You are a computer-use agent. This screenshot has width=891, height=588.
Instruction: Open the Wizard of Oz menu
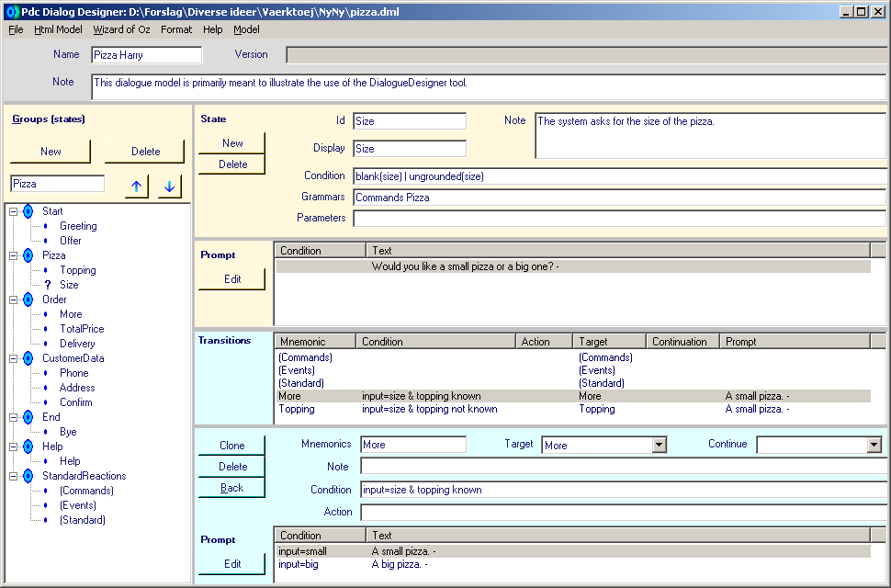(x=121, y=29)
